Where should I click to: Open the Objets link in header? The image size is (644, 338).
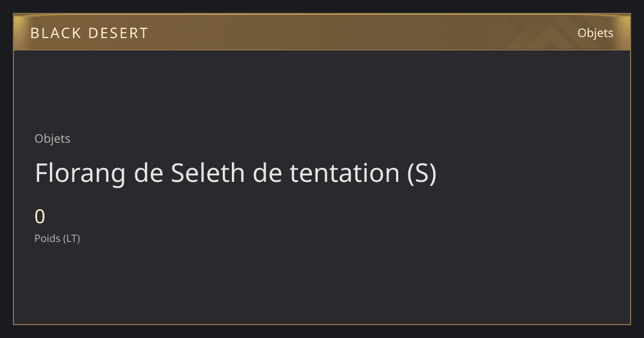pyautogui.click(x=595, y=33)
